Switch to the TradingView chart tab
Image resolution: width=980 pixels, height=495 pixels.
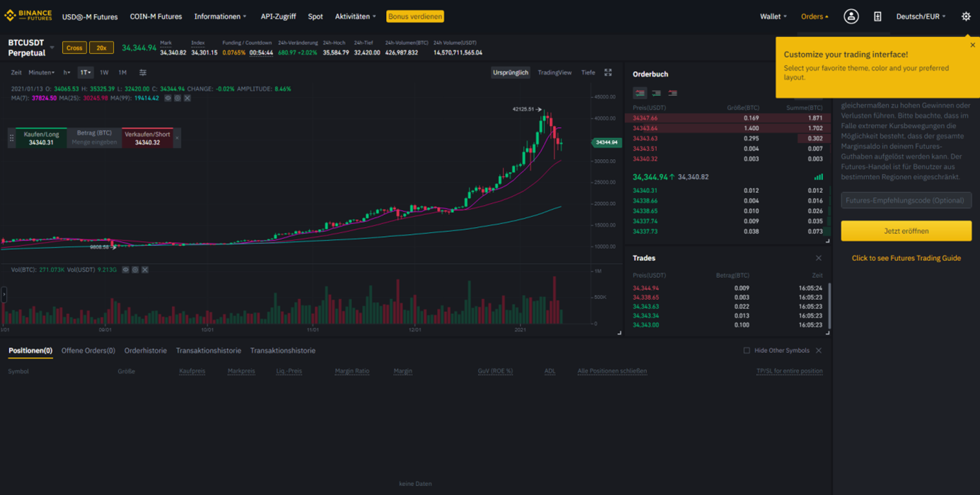(x=556, y=72)
